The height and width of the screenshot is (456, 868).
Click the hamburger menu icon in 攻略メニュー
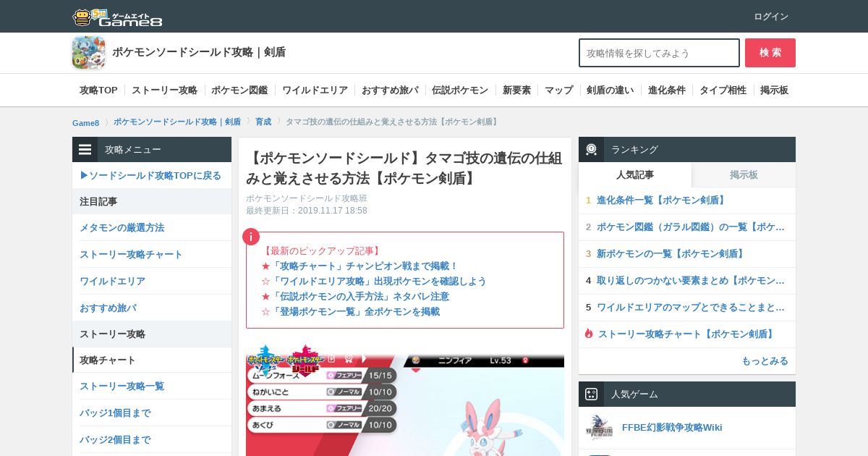85,150
